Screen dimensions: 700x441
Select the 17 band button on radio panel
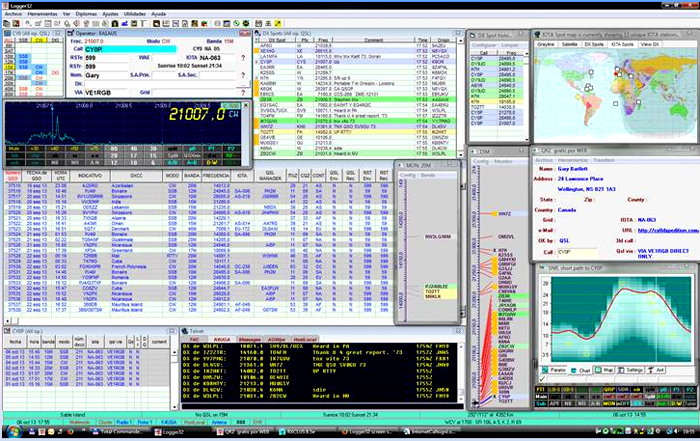click(x=133, y=155)
